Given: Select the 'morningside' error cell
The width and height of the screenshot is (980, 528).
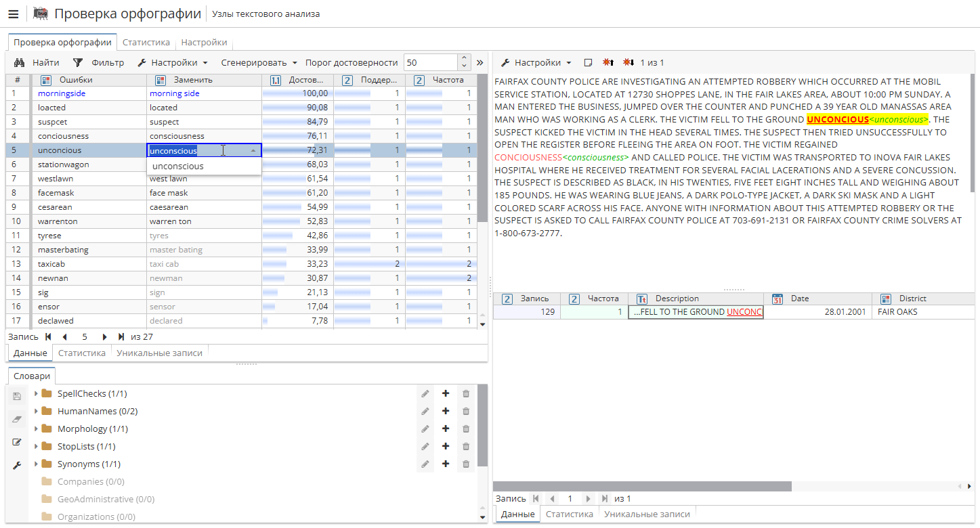Looking at the screenshot, I should pos(89,93).
